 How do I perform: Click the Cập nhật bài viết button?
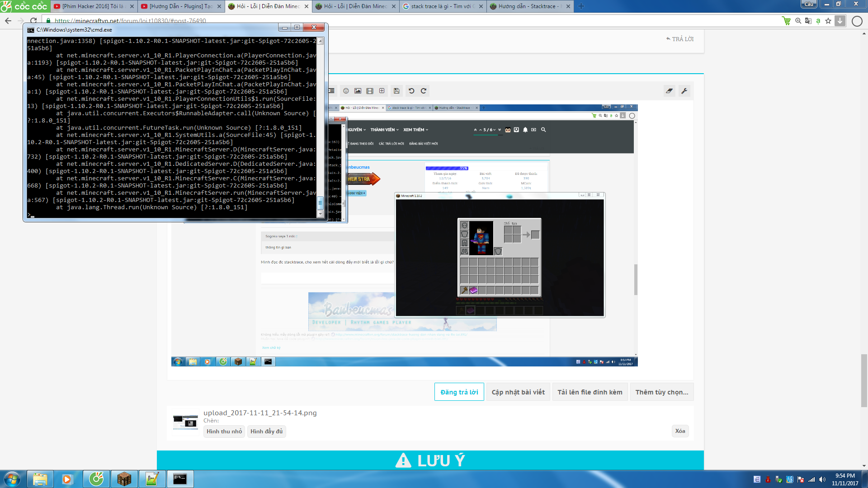tap(518, 392)
